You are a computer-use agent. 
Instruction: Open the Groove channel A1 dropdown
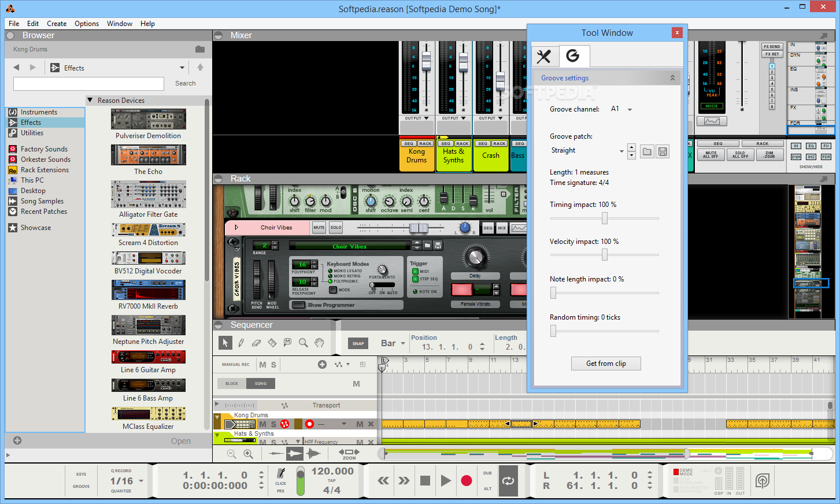tap(630, 109)
